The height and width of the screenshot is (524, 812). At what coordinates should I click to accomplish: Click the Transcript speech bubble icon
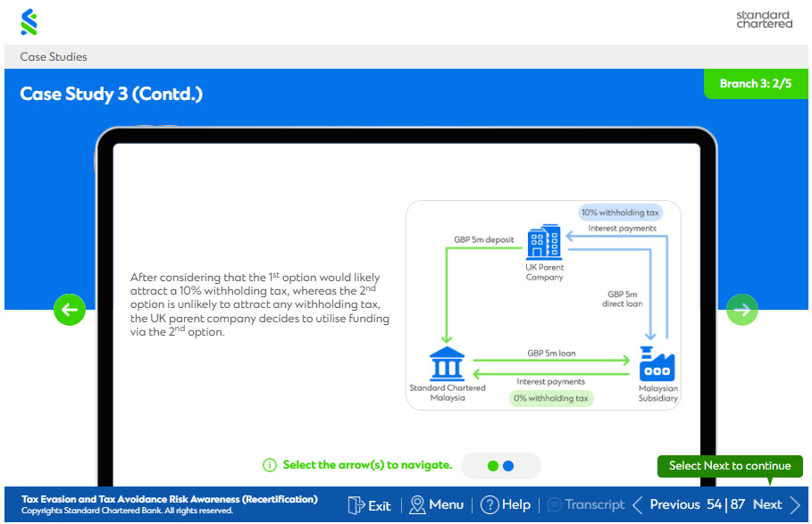click(x=554, y=504)
